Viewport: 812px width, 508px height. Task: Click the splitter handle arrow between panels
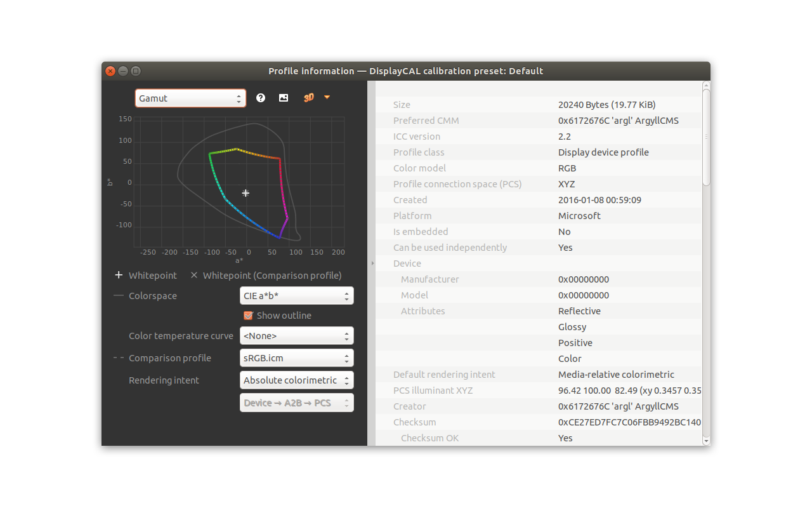tap(372, 263)
